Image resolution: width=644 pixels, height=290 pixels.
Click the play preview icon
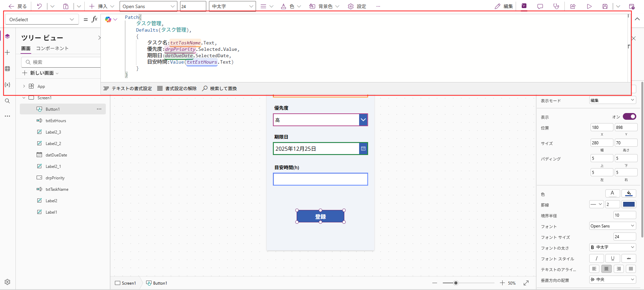[589, 6]
